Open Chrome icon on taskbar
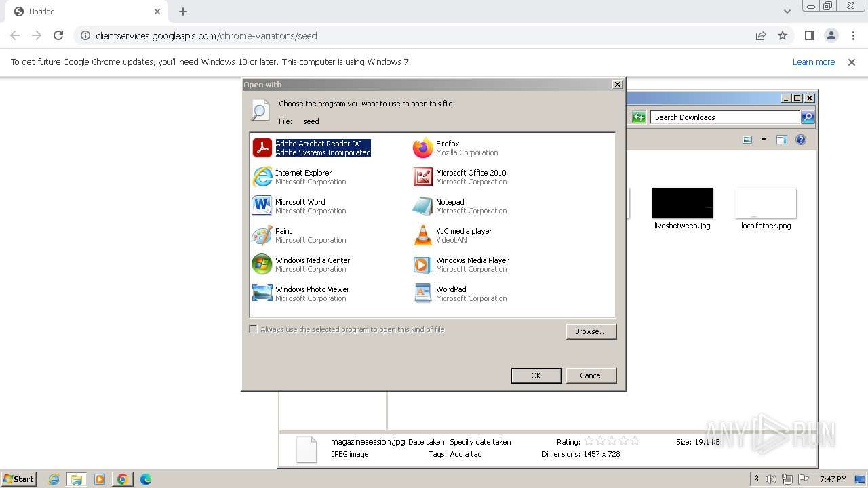This screenshot has height=488, width=868. (123, 479)
